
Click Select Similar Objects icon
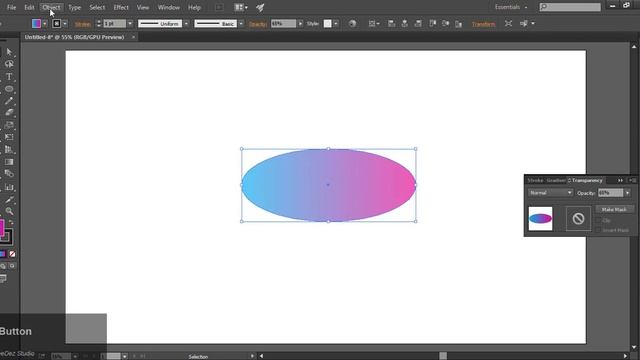tap(524, 24)
